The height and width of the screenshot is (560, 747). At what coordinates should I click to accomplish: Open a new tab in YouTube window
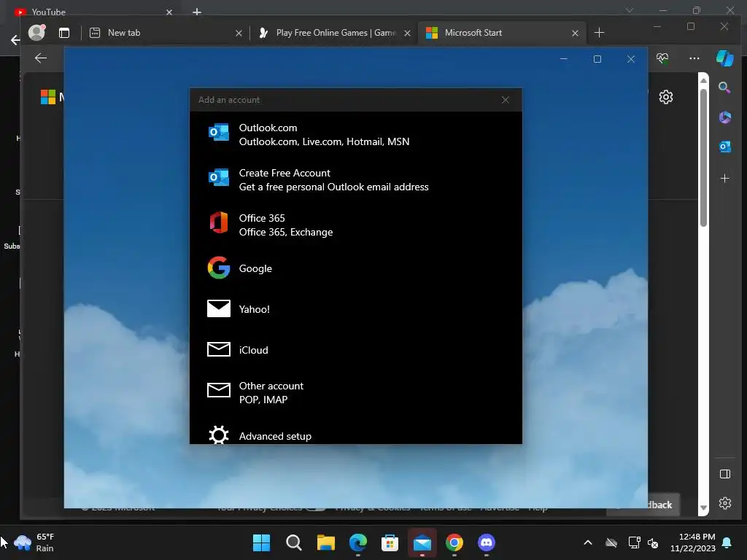point(197,12)
